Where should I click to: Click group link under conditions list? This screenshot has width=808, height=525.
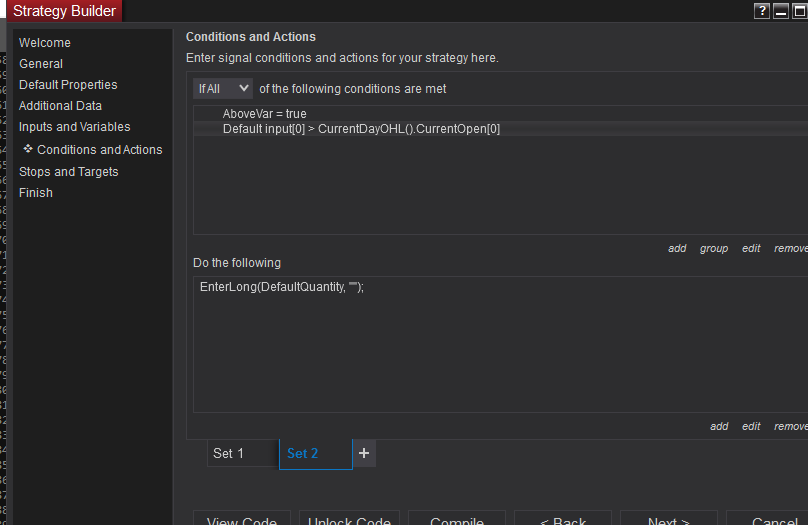point(714,248)
